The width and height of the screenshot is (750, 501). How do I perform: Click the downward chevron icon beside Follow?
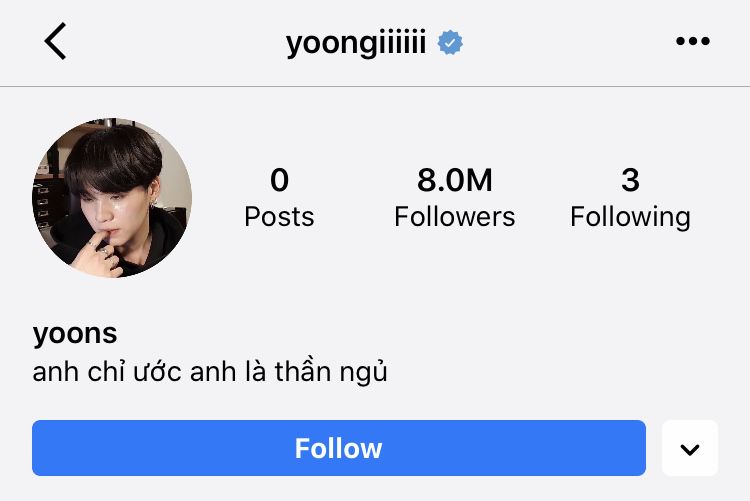(x=690, y=449)
